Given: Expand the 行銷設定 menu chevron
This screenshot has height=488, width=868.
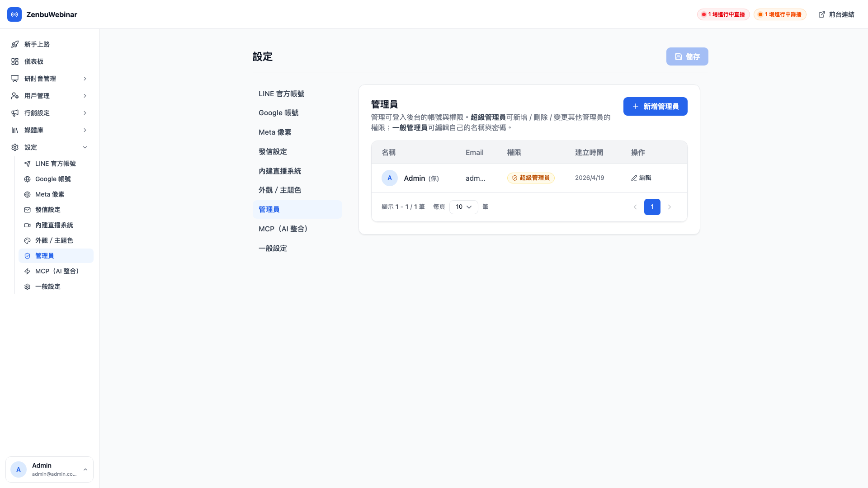Looking at the screenshot, I should [85, 113].
